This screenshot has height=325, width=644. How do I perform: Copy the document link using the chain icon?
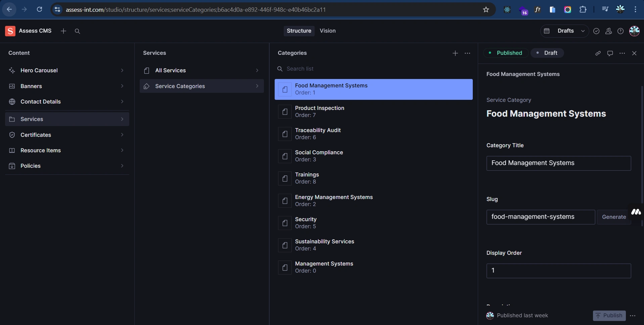click(598, 53)
